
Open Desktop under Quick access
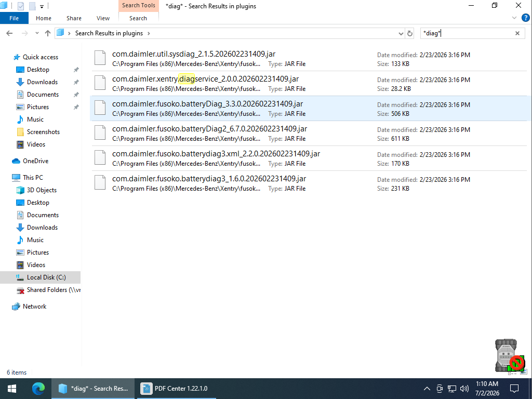point(38,70)
